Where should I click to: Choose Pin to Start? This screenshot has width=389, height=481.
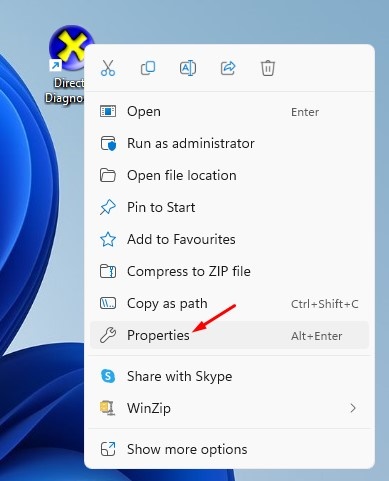click(x=229, y=207)
